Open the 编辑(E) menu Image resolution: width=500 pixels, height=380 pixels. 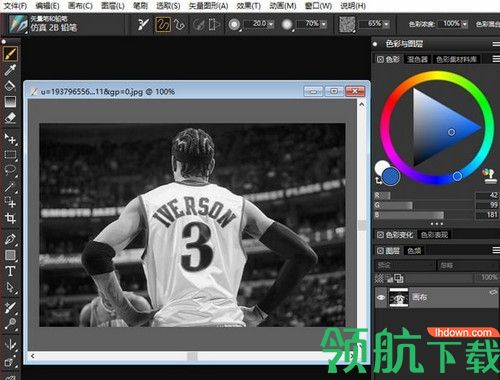47,6
